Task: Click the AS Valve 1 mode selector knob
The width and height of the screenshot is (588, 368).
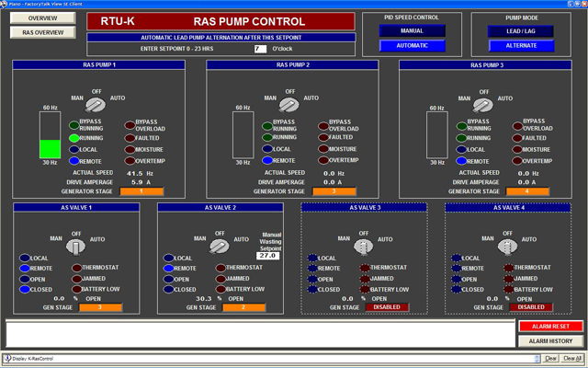Action: point(76,246)
